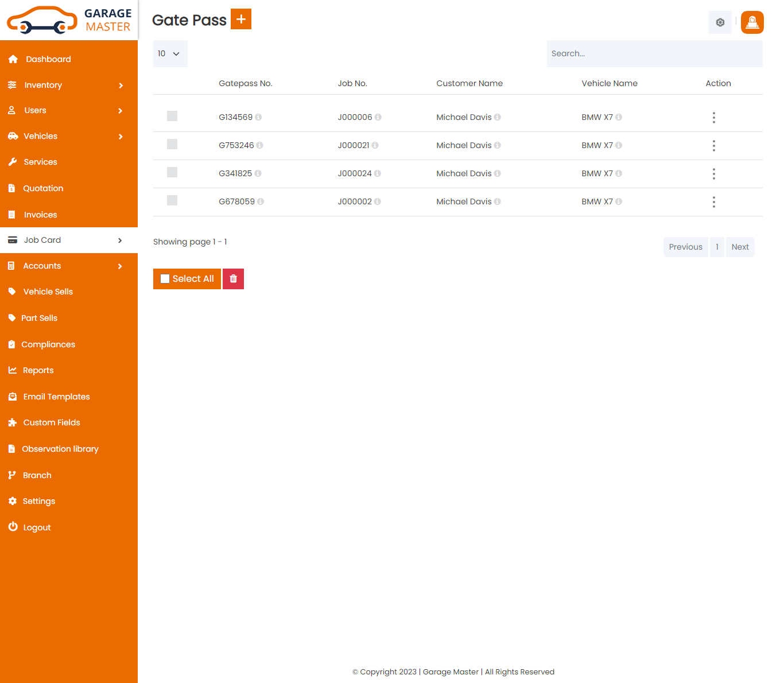The width and height of the screenshot is (784, 683).
Task: Open the gear settings icon in the top bar
Action: [720, 22]
